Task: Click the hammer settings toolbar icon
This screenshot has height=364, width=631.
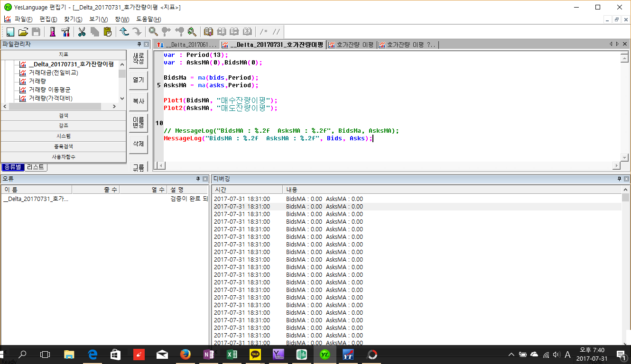Action: point(65,32)
